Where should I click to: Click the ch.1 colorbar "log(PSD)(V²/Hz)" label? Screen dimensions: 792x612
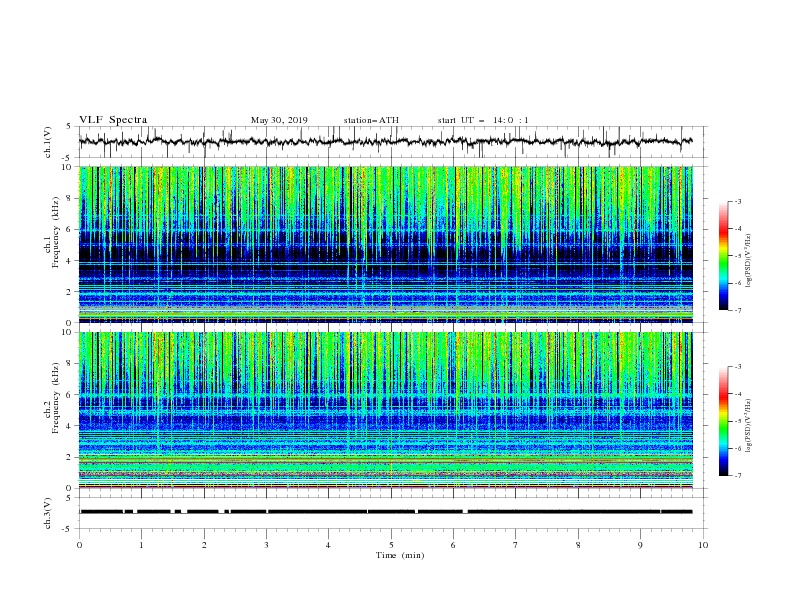[749, 261]
